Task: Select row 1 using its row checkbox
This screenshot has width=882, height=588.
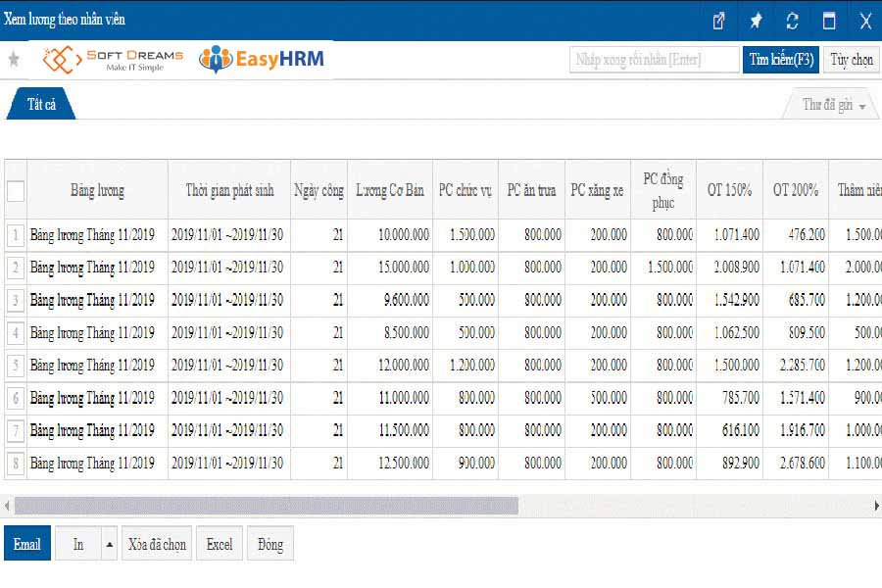Action: tap(16, 235)
